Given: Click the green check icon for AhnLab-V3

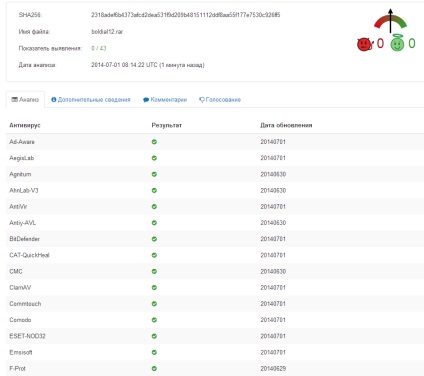Looking at the screenshot, I should point(154,190).
